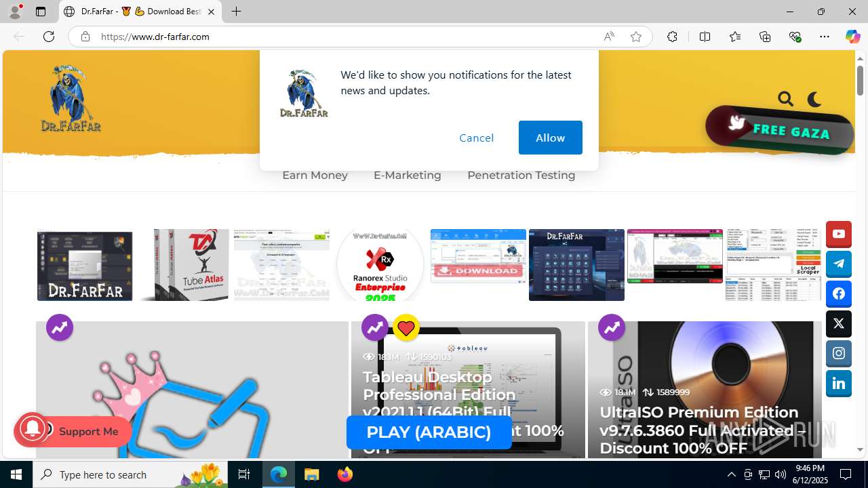Open the dark blue Dr.FarFar app grid thumbnail
This screenshot has height=488, width=868.
(x=576, y=265)
